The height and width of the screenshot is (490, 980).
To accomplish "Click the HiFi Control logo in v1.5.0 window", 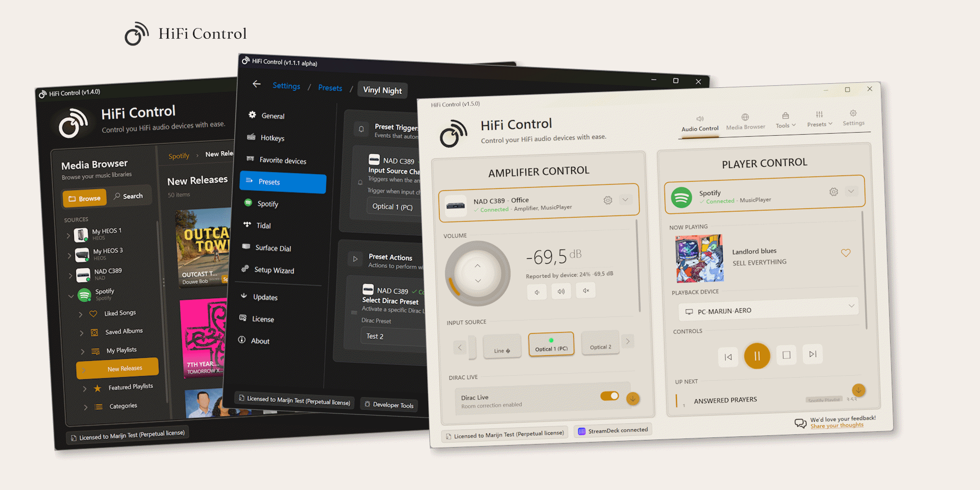I will point(453,134).
